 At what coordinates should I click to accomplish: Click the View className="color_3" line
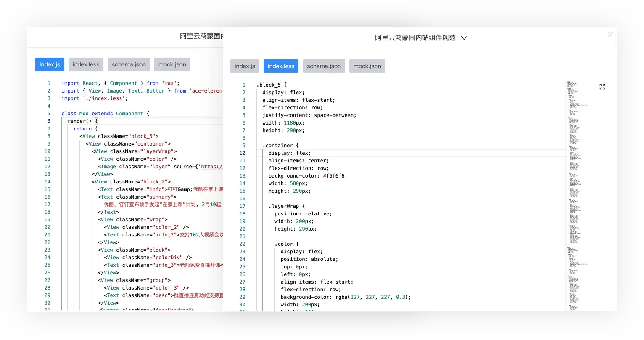pos(146,288)
